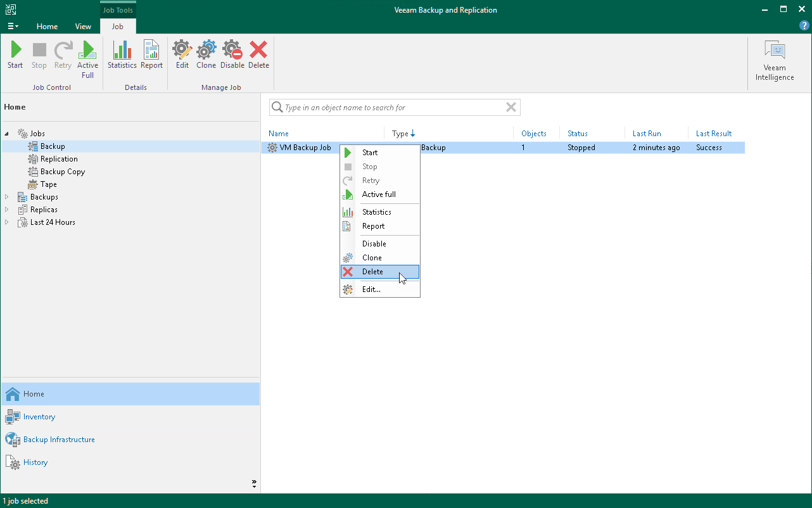The height and width of the screenshot is (508, 812).
Task: Click the '1 job selected' status text
Action: [25, 501]
